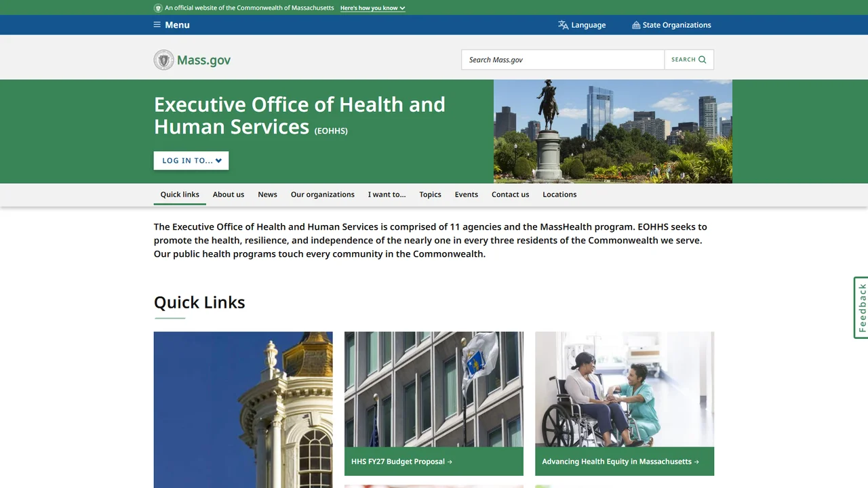Open the About us tab
This screenshot has height=488, width=868.
229,195
